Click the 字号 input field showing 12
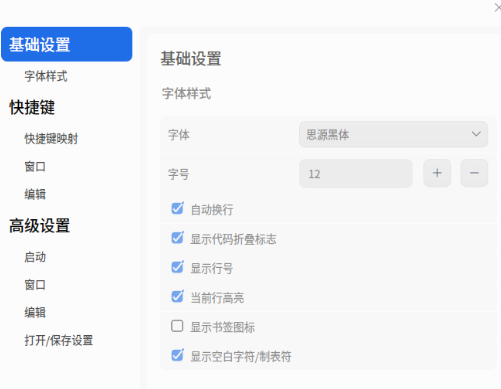 pos(356,174)
